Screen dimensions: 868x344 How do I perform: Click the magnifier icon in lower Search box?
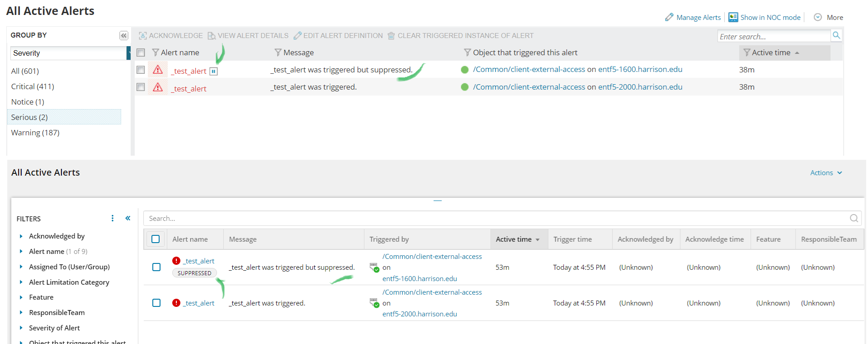pos(854,218)
